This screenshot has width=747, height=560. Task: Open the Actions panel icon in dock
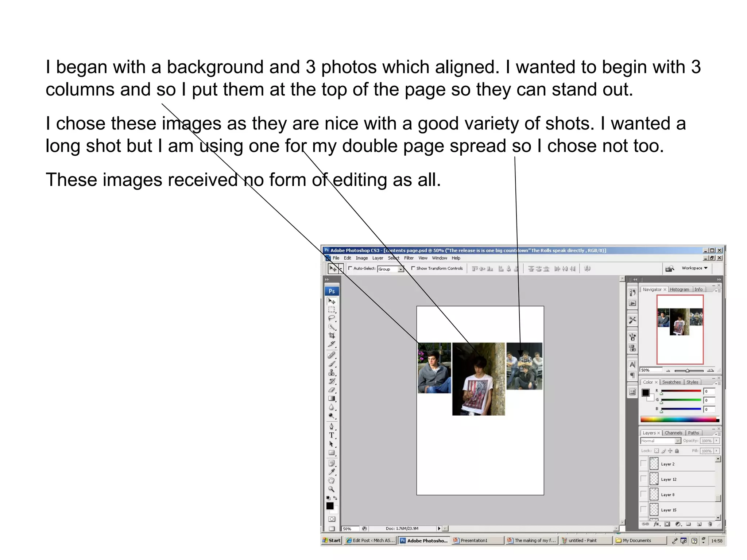click(x=632, y=303)
